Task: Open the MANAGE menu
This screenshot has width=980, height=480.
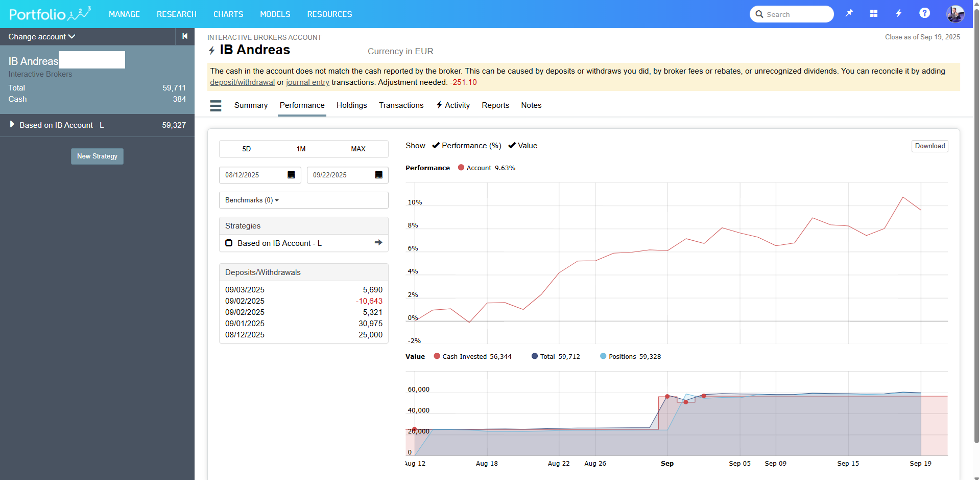Action: click(124, 14)
